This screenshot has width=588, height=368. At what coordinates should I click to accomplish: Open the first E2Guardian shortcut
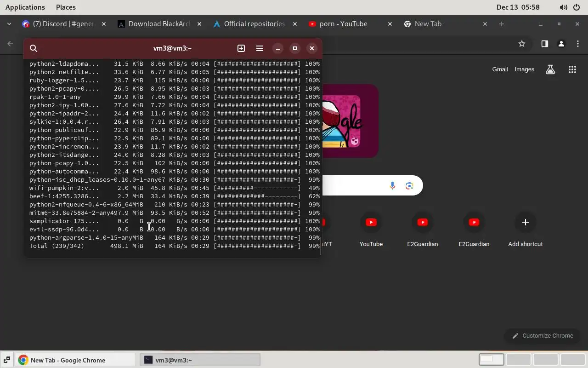423,230
